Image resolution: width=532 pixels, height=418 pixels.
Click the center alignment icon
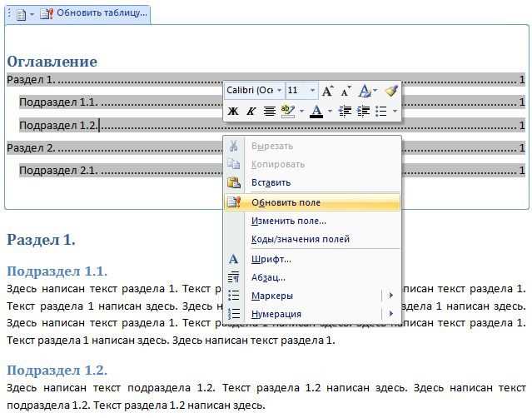270,111
